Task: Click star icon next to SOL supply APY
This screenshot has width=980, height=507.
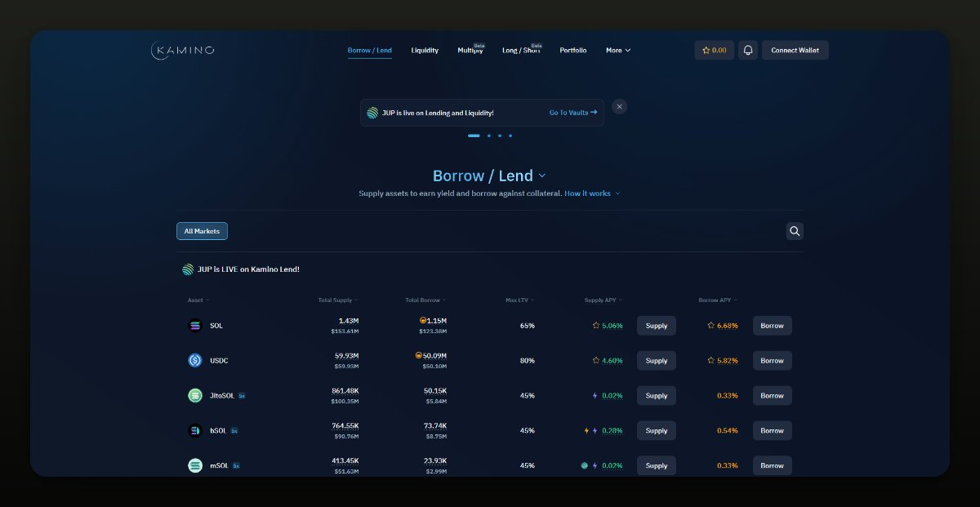Action: tap(596, 326)
